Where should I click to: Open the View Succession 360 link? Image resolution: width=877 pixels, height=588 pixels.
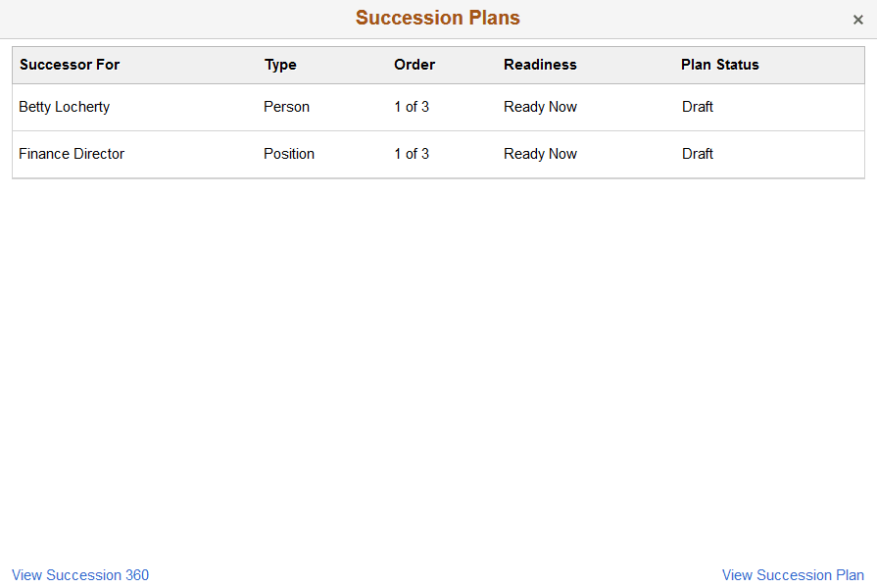tap(79, 575)
